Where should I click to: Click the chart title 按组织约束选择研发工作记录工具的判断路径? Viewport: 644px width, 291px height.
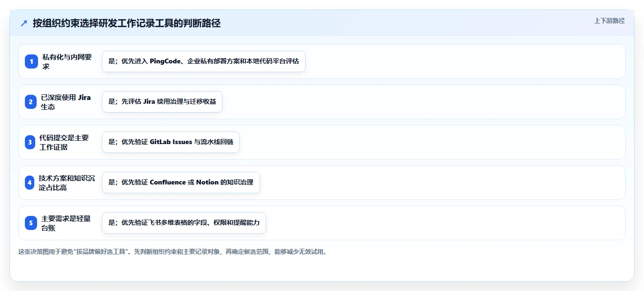[x=127, y=23]
